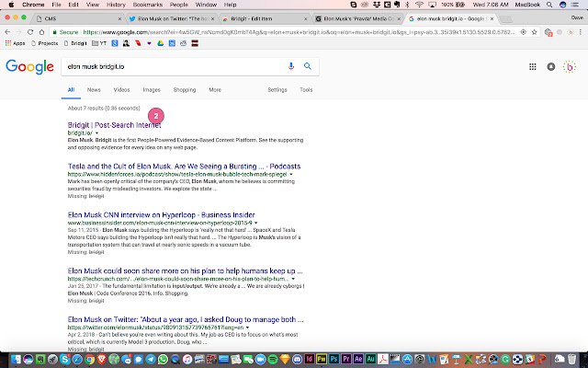Open Telegram from the dock
Screen dimensions: 588x368
pyautogui.click(x=151, y=360)
